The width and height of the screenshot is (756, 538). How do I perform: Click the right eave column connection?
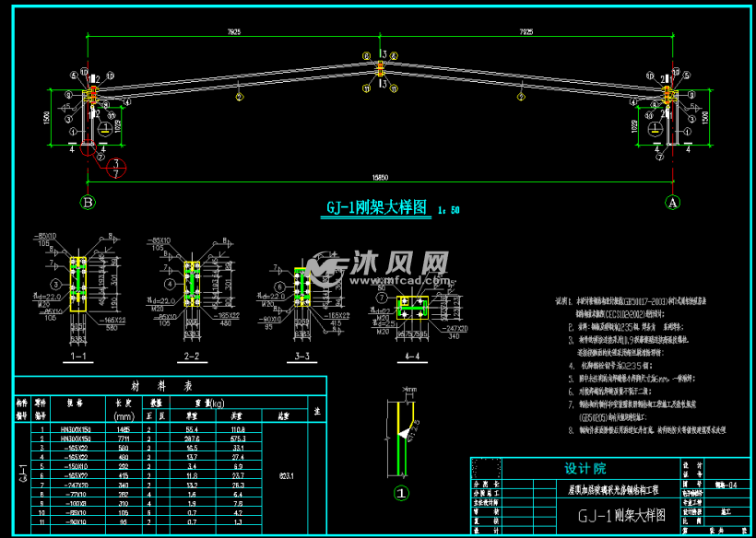coord(669,96)
